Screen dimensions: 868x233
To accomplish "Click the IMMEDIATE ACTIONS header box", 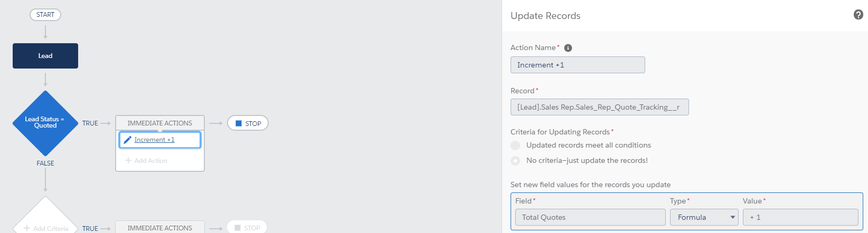I will pos(159,123).
